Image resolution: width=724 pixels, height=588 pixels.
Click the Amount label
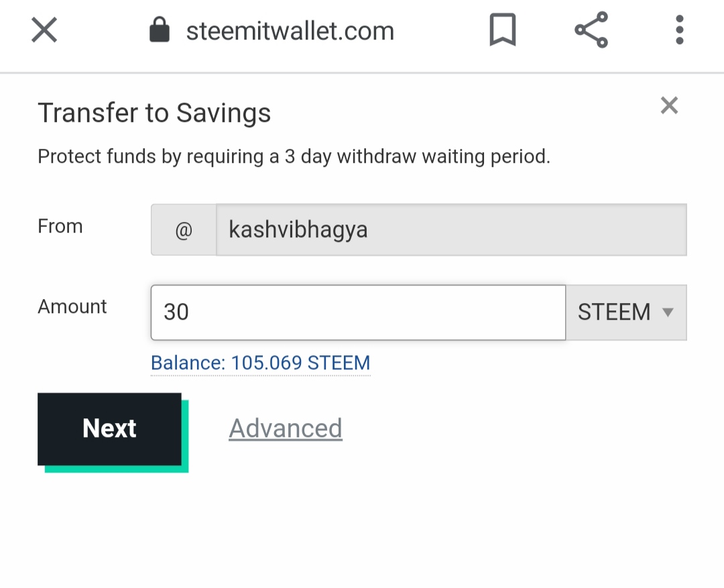coord(72,306)
